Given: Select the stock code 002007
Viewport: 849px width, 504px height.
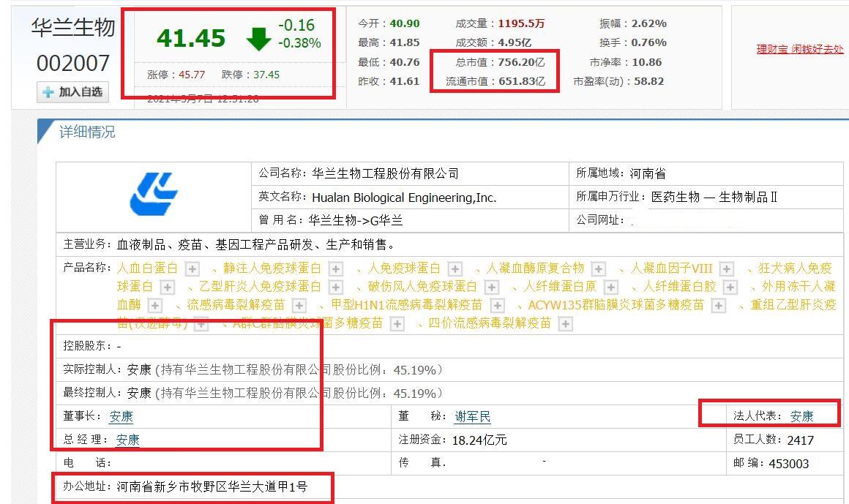Looking at the screenshot, I should [x=73, y=64].
